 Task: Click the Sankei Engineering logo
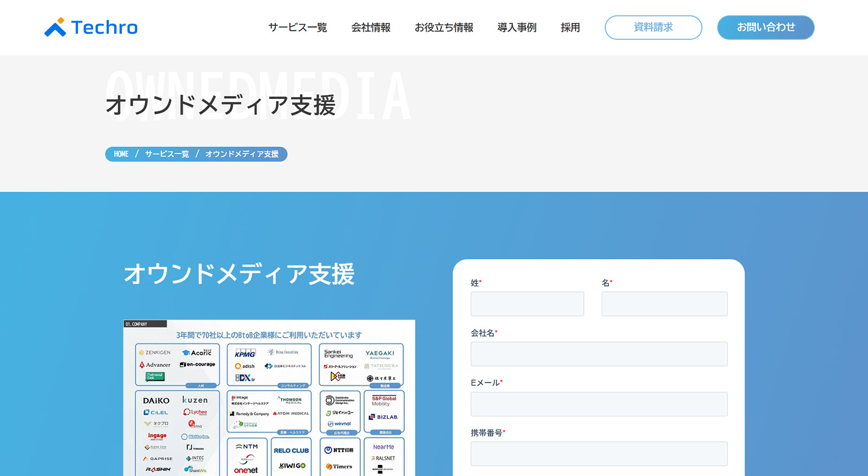coord(339,354)
